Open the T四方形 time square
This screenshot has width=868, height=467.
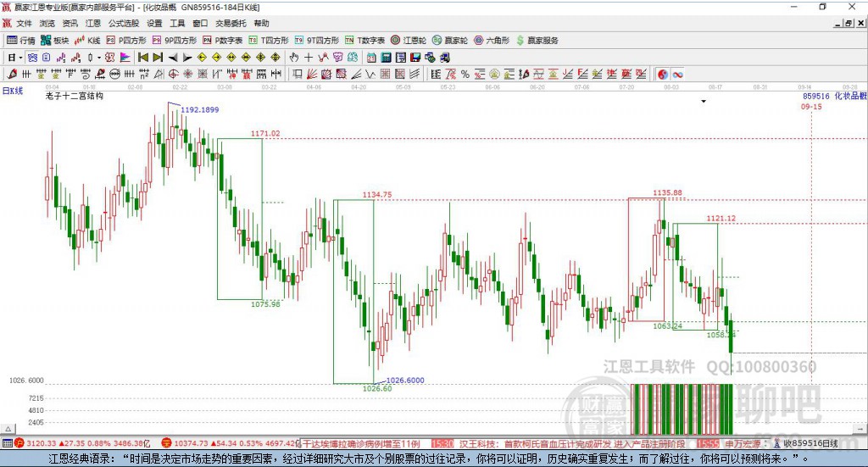coord(269,41)
